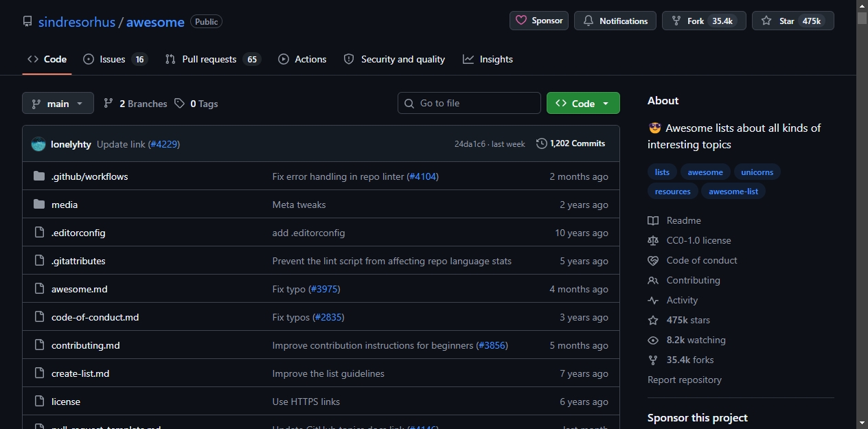Click the people icon beside Contributing
The height and width of the screenshot is (429, 868).
click(x=653, y=280)
